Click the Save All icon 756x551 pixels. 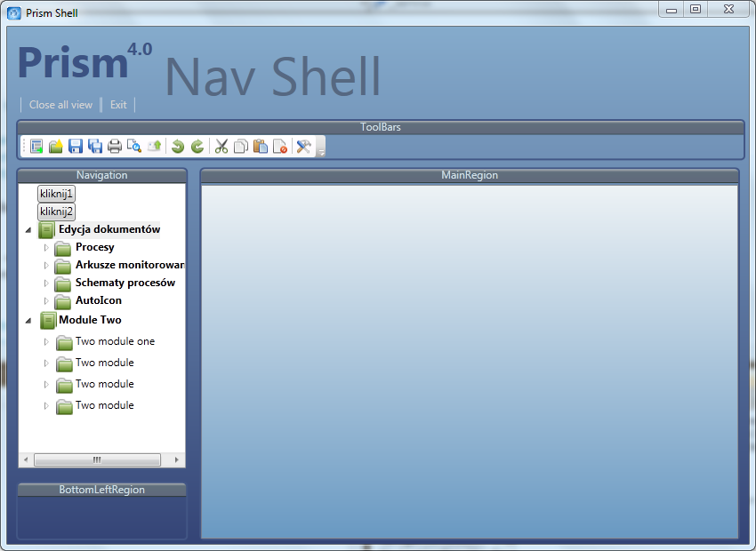coord(95,146)
